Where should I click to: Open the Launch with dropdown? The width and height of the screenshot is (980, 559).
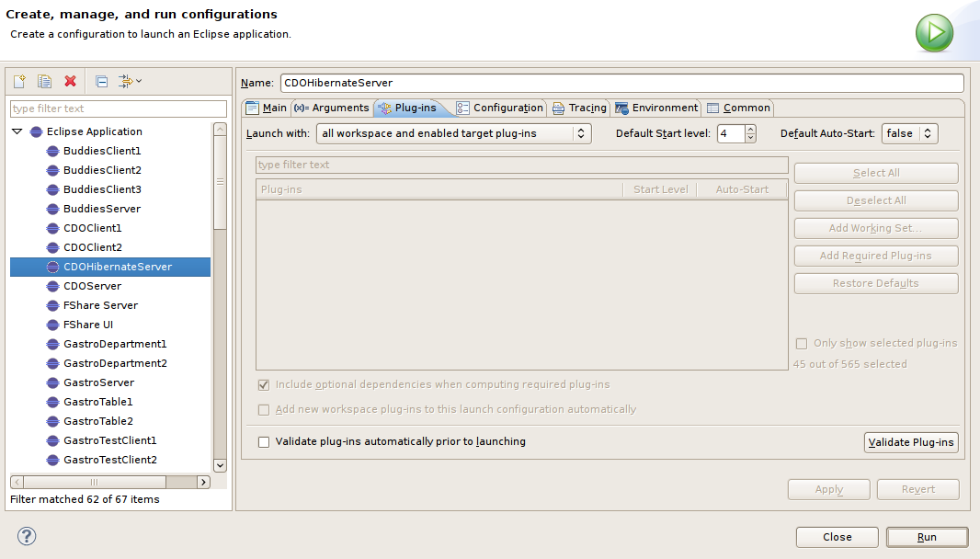[579, 132]
